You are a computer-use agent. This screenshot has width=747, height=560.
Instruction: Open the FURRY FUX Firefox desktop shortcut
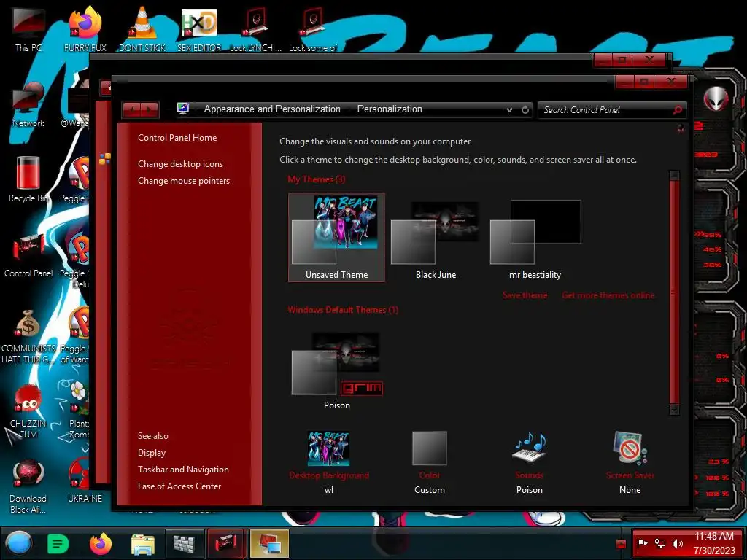click(x=85, y=29)
